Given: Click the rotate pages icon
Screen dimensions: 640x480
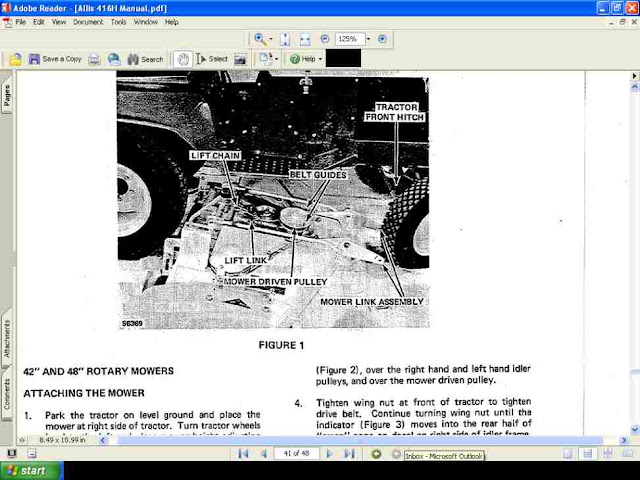Looking at the screenshot, I should pyautogui.click(x=265, y=59).
